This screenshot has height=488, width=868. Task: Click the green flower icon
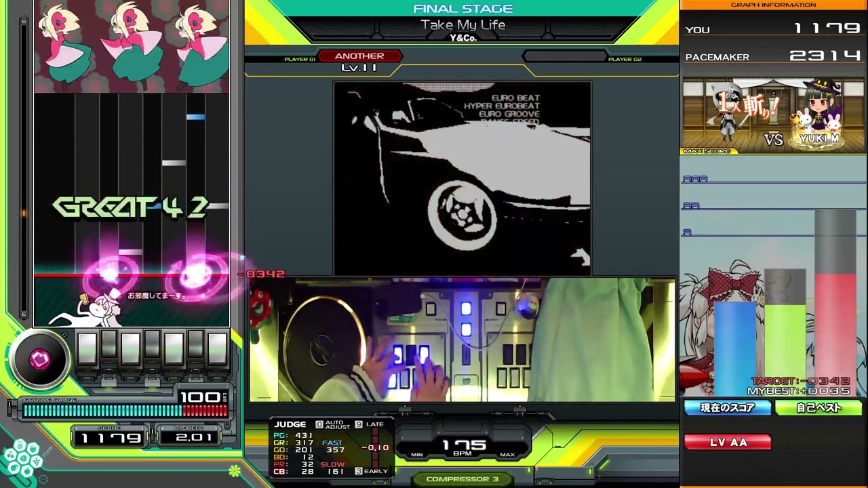point(235,470)
